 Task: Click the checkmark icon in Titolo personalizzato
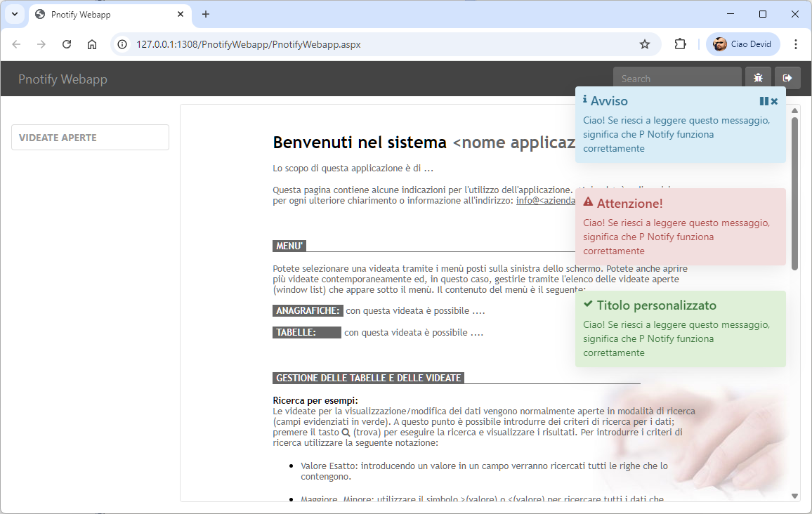[588, 304]
